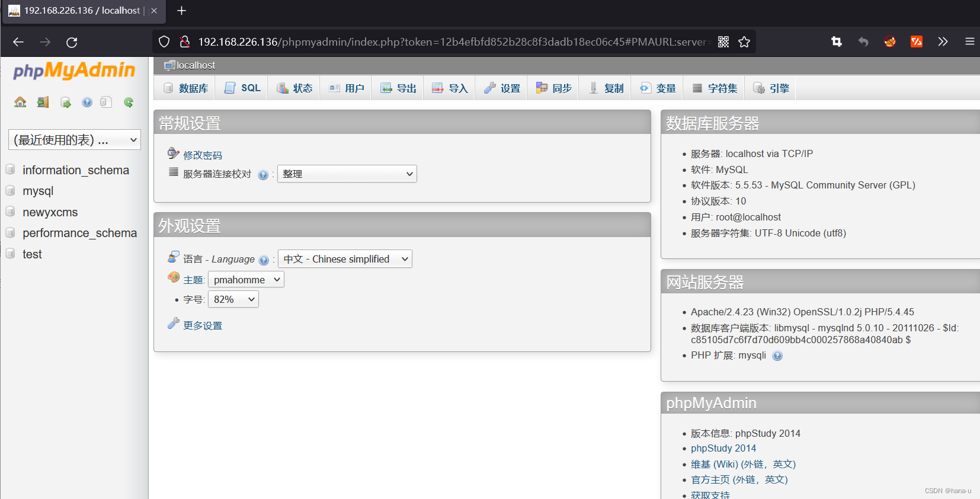
Task: Open the phpMyAdmin documentation help icon
Action: (87, 102)
